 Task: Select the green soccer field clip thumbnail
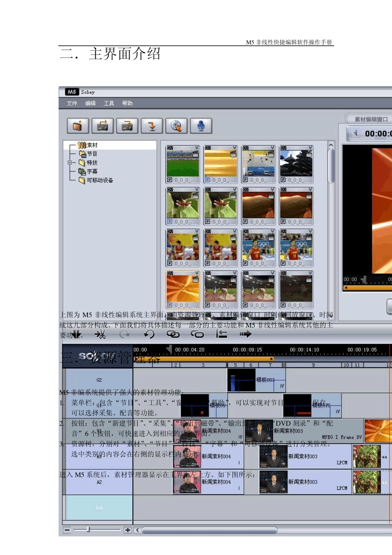click(x=183, y=164)
